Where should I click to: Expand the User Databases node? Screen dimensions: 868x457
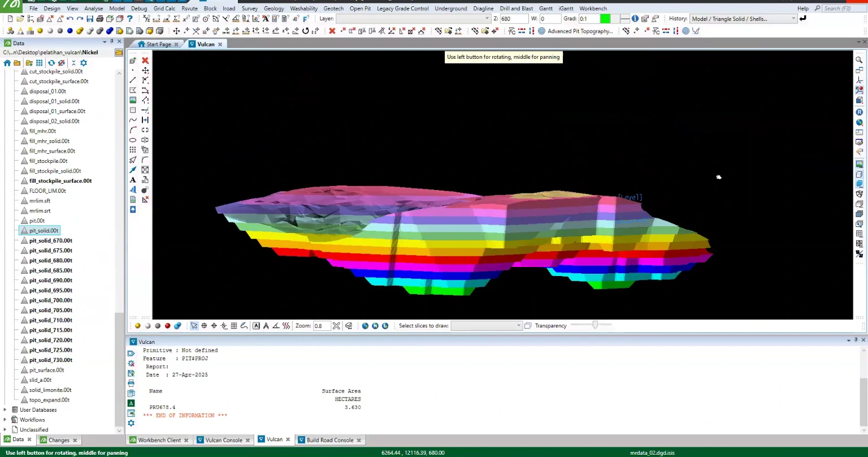(x=5, y=410)
